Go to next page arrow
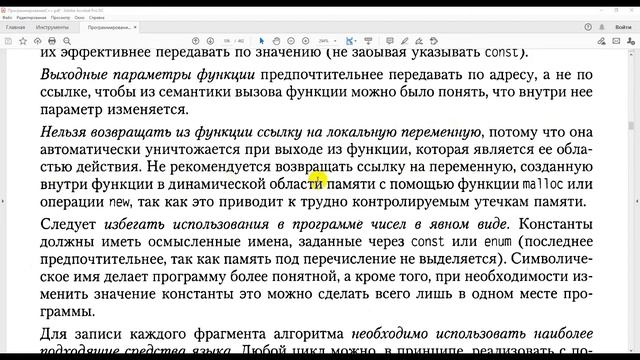Screen dimensions: 640x360 coord(210,41)
